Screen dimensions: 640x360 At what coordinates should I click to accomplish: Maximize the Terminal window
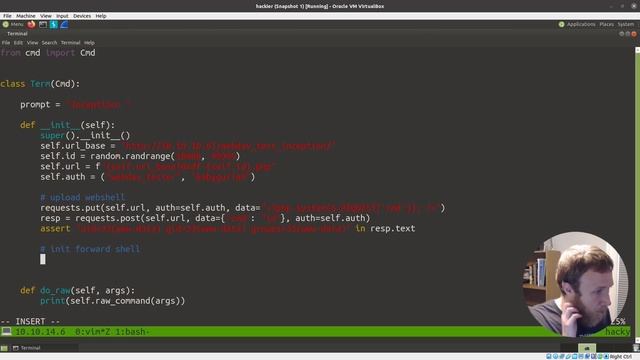pos(628,34)
